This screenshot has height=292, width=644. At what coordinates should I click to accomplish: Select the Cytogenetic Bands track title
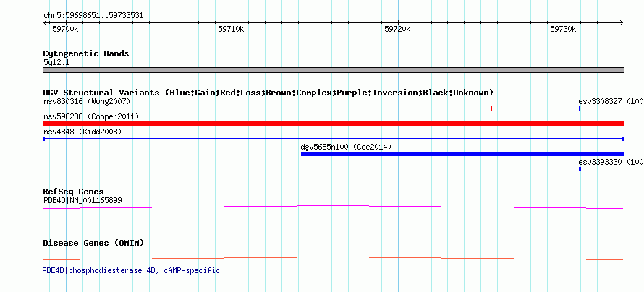click(86, 53)
